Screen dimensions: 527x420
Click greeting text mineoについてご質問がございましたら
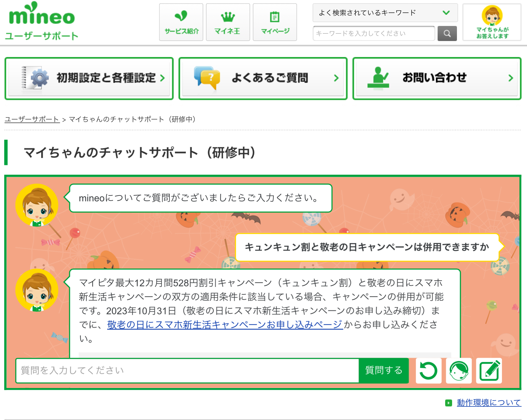click(x=198, y=198)
